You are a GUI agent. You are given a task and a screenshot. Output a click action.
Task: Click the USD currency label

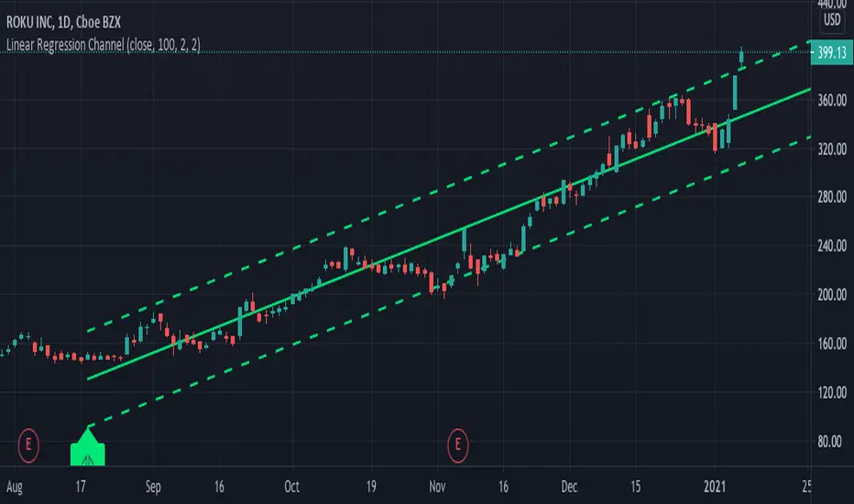[832, 20]
